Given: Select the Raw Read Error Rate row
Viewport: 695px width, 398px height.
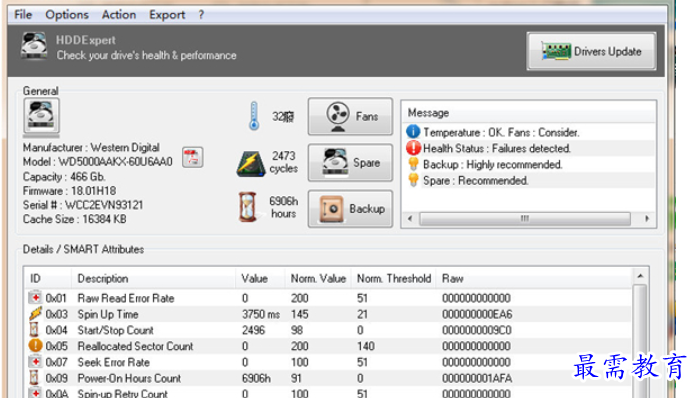Looking at the screenshot, I should [329, 298].
